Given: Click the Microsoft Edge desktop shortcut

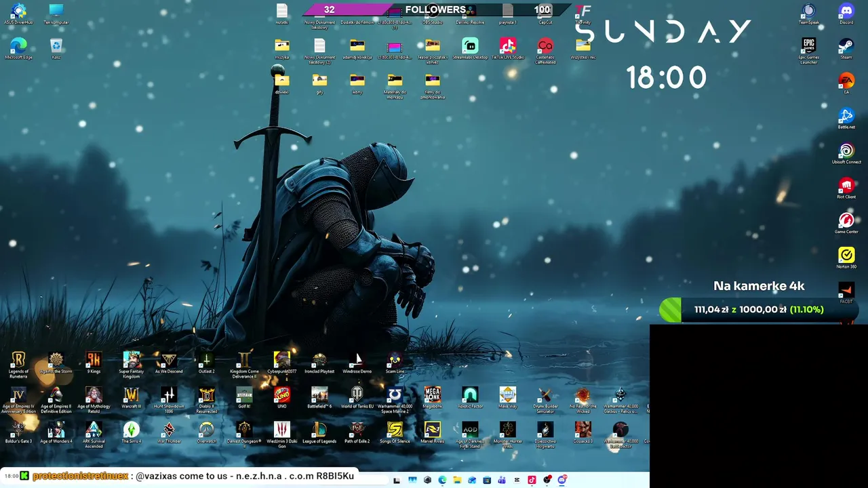Looking at the screenshot, I should pyautogui.click(x=18, y=49).
